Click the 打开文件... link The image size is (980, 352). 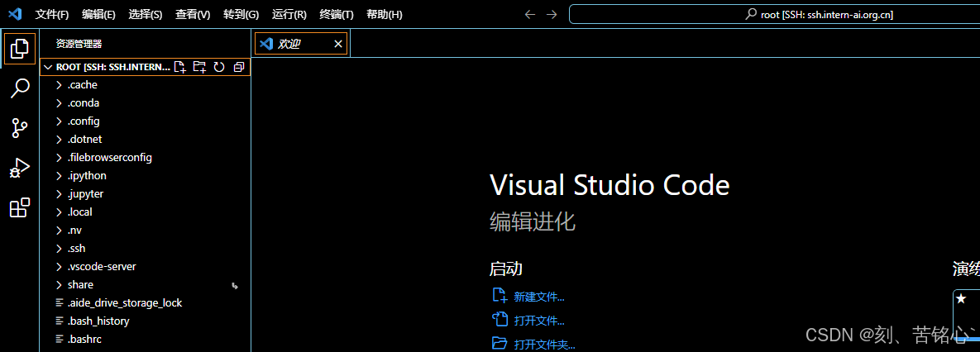tap(539, 321)
